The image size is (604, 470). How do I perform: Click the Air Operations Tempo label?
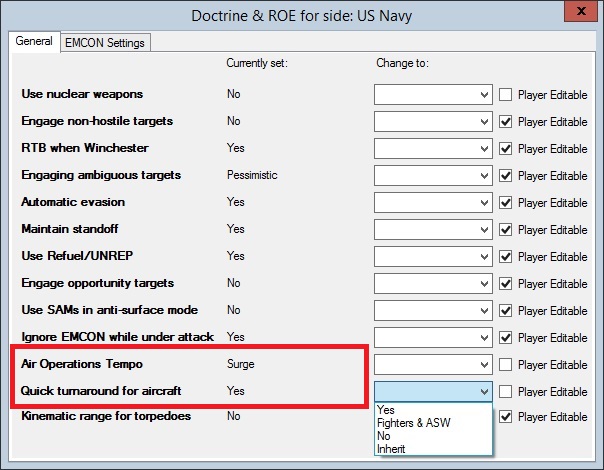pyautogui.click(x=82, y=364)
